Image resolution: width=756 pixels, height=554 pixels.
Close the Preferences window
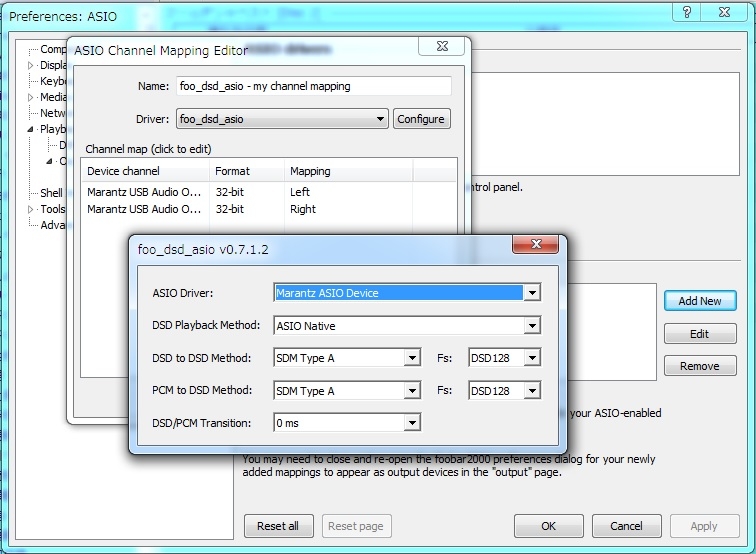(724, 12)
